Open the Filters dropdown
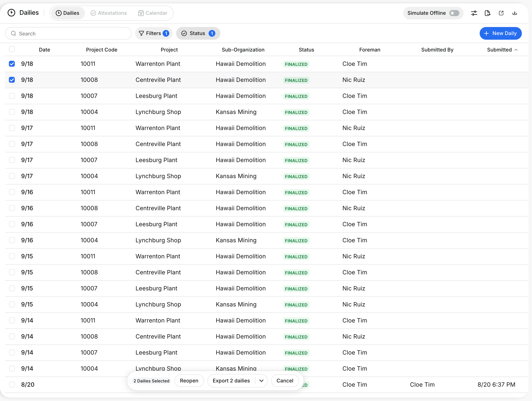Viewport: 532px width, 401px height. (154, 33)
